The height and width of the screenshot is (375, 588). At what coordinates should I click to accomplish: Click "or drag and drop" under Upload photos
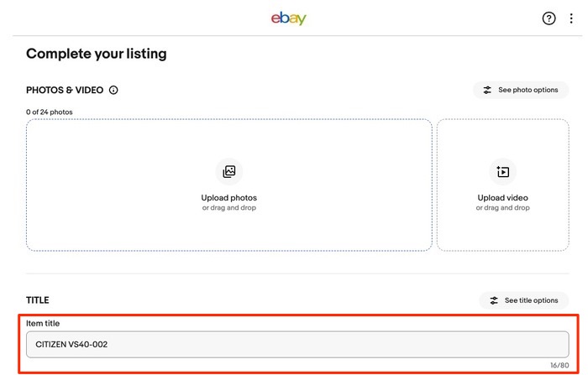pos(228,208)
